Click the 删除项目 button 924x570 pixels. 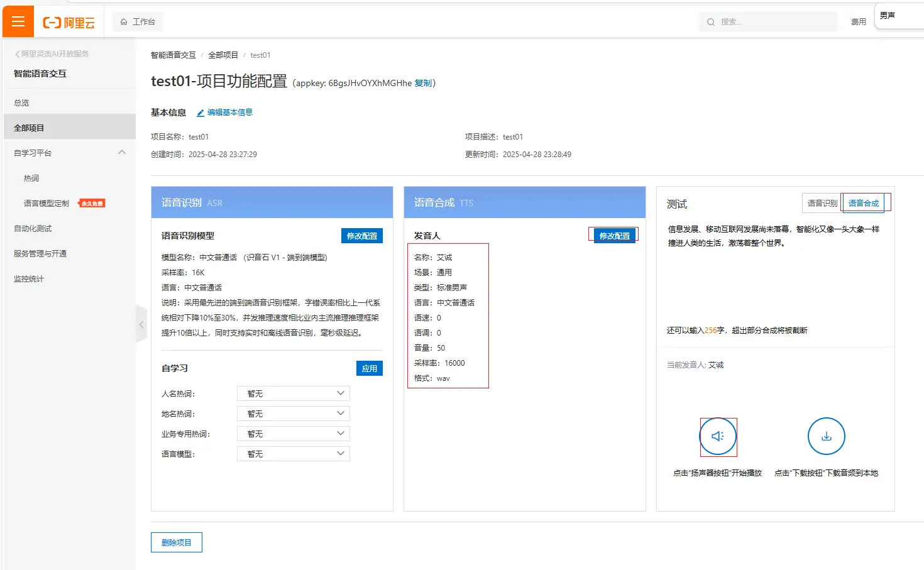tap(177, 542)
